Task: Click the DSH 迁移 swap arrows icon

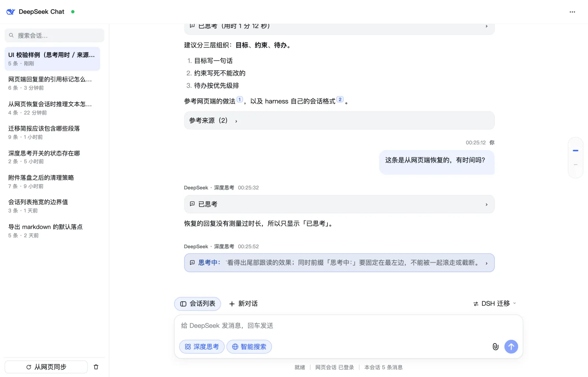Action: pyautogui.click(x=476, y=304)
